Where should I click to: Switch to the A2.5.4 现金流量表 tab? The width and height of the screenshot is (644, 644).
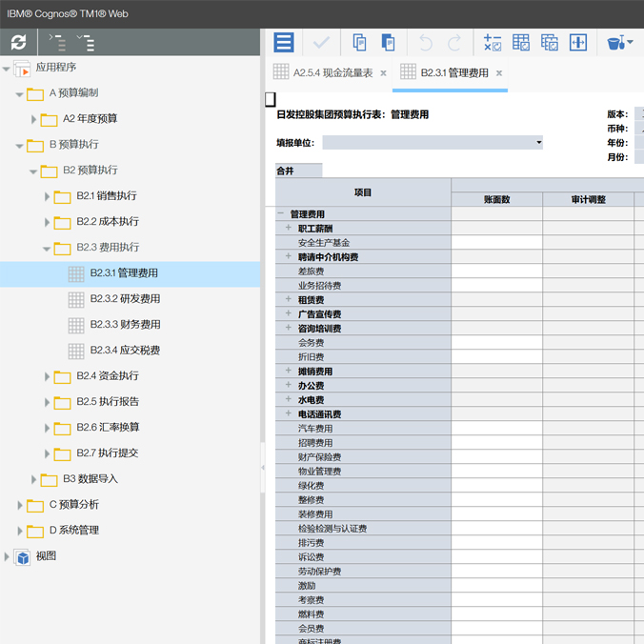(x=332, y=72)
